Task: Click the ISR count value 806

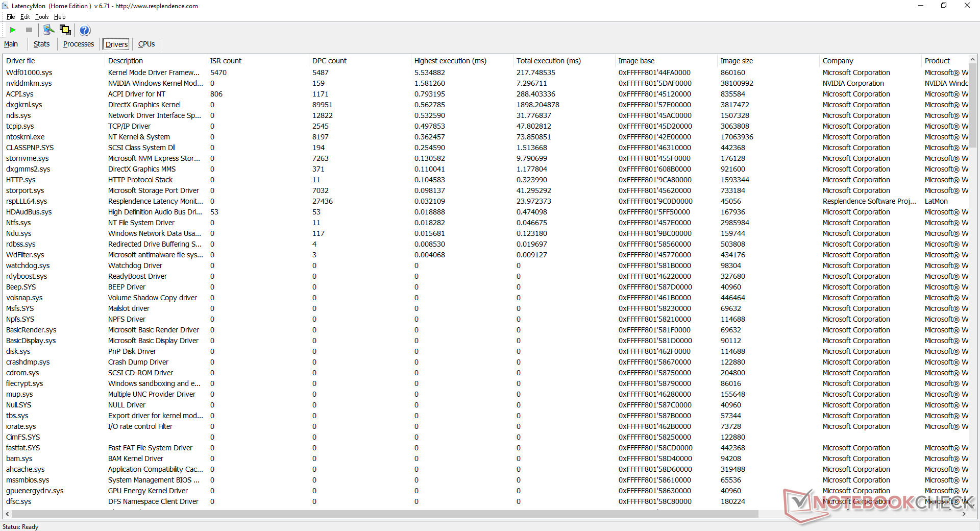Action: (216, 94)
